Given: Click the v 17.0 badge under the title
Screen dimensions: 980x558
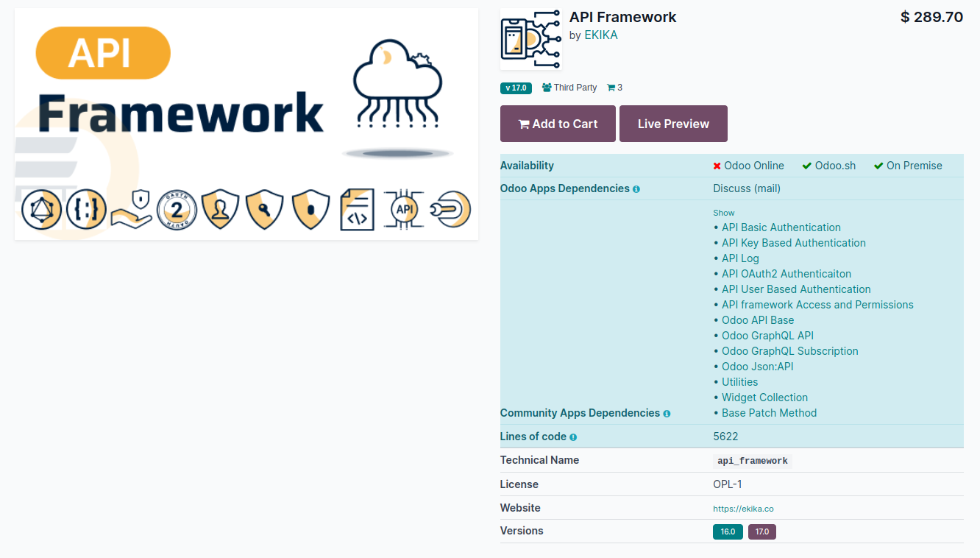Looking at the screenshot, I should click(516, 88).
